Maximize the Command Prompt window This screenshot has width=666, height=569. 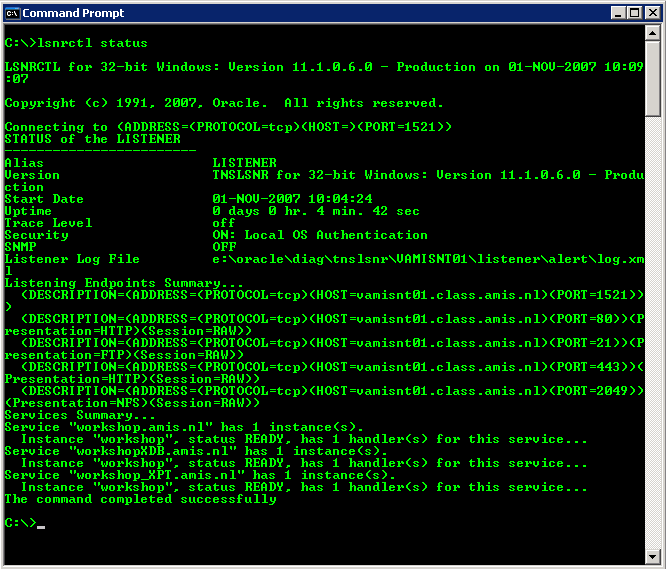(632, 13)
